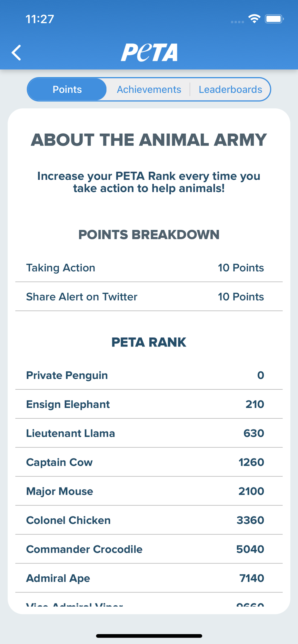
Task: Tap the Share Alert on Twitter row
Action: pos(149,297)
